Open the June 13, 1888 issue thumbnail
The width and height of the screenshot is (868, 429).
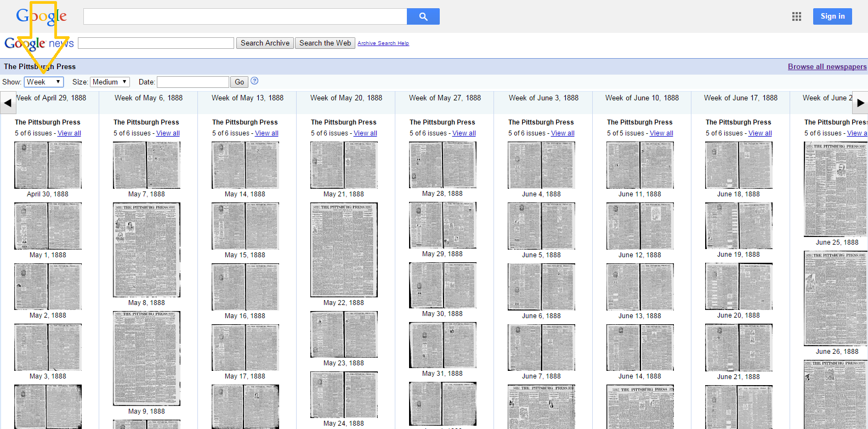pyautogui.click(x=640, y=287)
